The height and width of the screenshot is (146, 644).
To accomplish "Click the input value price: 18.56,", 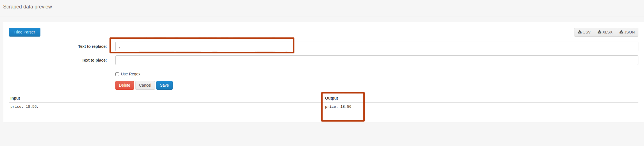I will (24, 107).
